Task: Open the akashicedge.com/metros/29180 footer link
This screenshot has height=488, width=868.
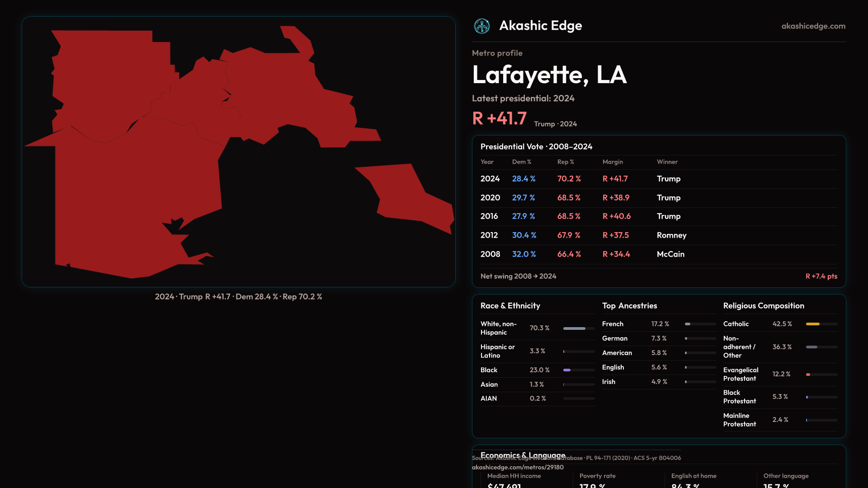Action: (x=518, y=467)
